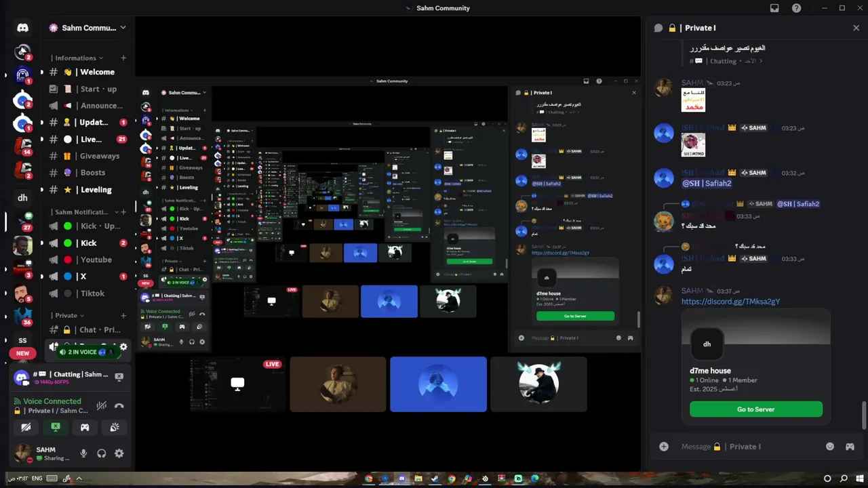Open the Updates channel
The width and height of the screenshot is (868, 488).
pos(88,122)
